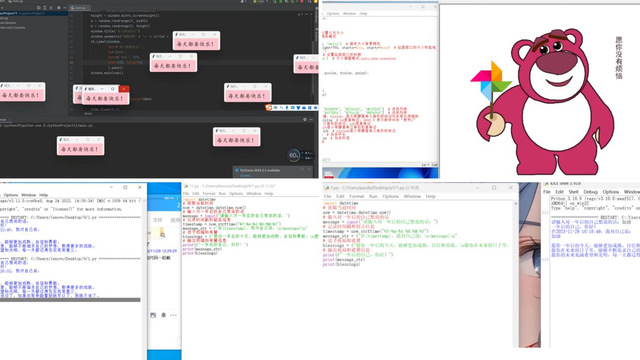Switch to the main.py editor tab
The image size is (640, 360).
click(79, 7)
